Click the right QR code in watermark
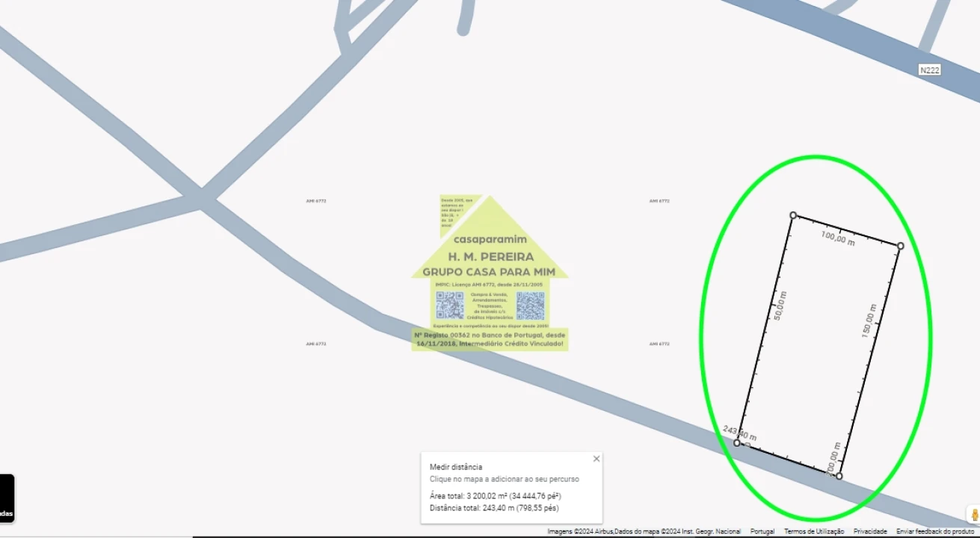 [530, 305]
